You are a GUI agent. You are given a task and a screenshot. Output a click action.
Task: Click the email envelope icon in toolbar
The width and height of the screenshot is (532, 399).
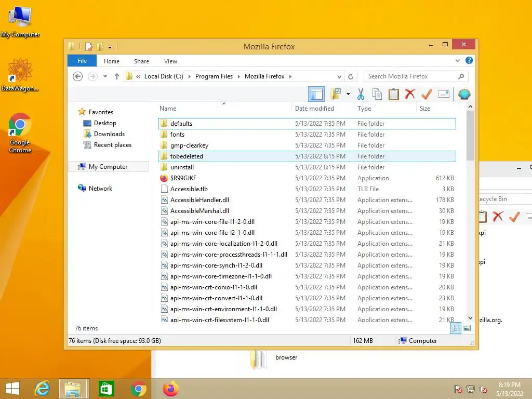point(444,94)
